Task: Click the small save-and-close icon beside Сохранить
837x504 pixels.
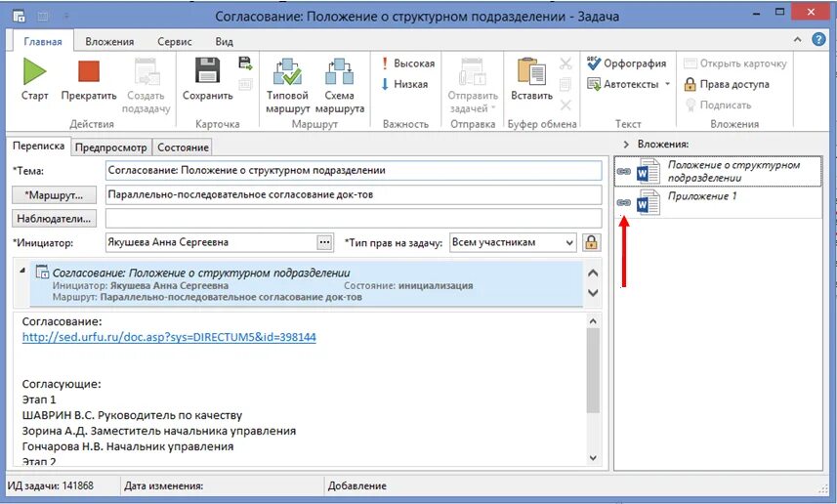Action: (245, 63)
